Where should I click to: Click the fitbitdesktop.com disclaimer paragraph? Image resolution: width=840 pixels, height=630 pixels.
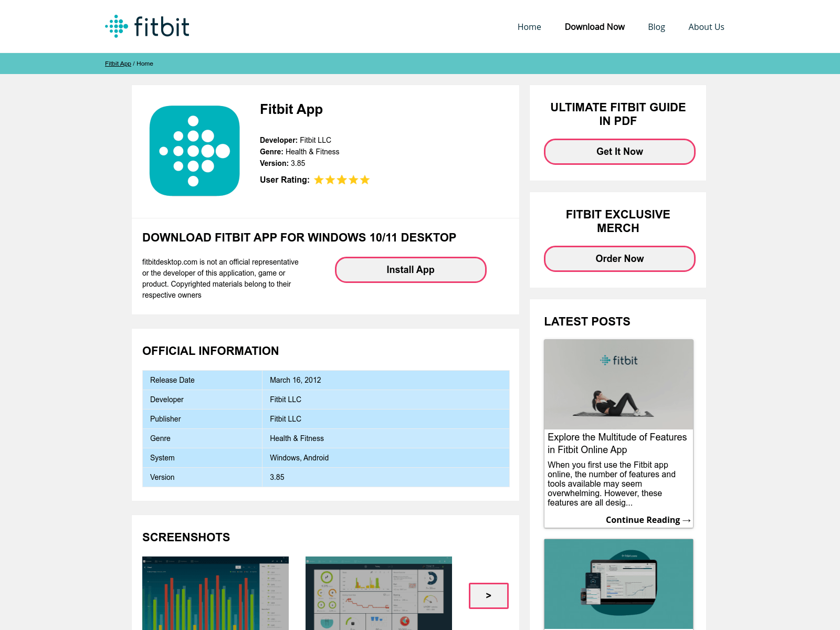pos(220,278)
